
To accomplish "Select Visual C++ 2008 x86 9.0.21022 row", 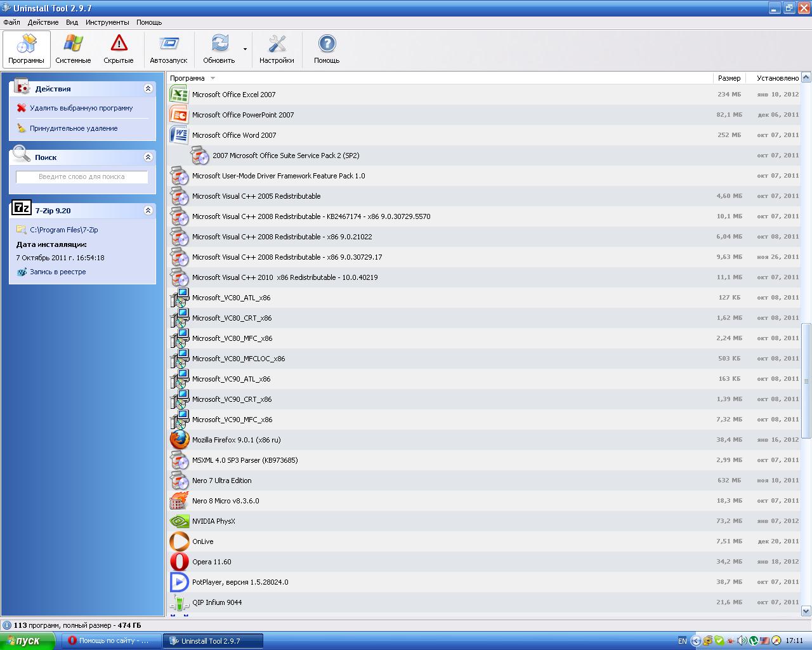I will point(484,237).
